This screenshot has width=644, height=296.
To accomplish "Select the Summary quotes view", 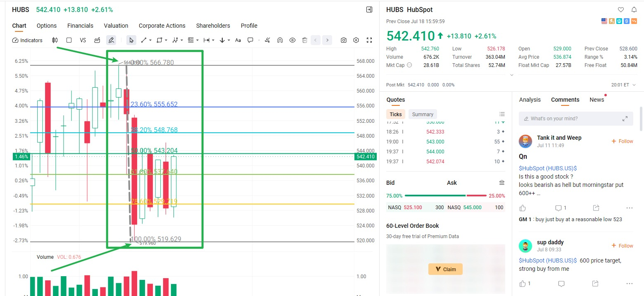I will tap(423, 115).
